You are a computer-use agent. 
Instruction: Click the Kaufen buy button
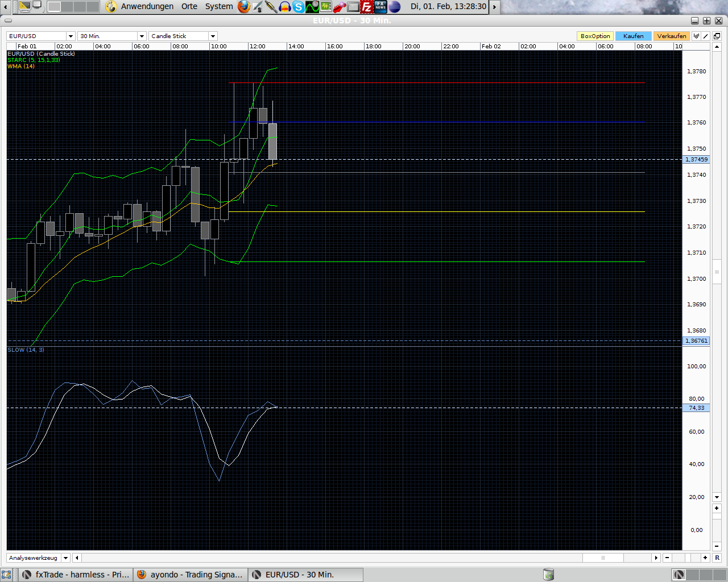coord(633,36)
